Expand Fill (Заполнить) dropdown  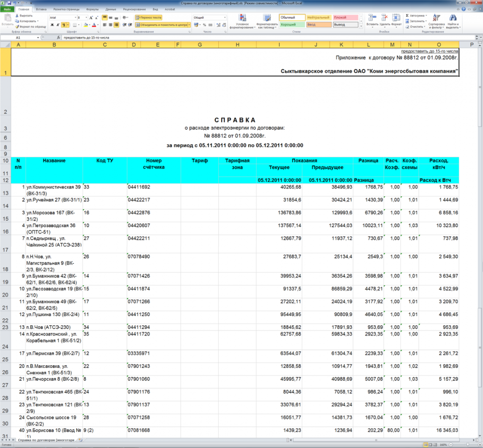point(426,21)
